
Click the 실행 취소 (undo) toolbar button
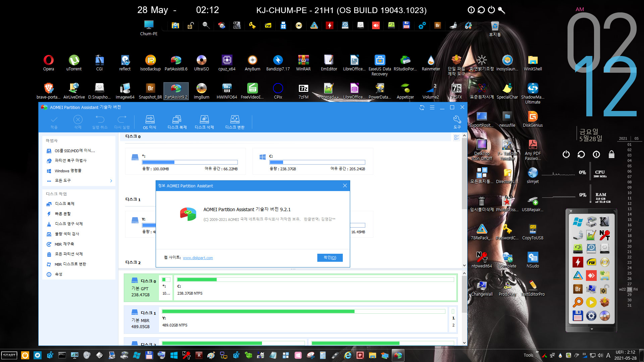[100, 122]
